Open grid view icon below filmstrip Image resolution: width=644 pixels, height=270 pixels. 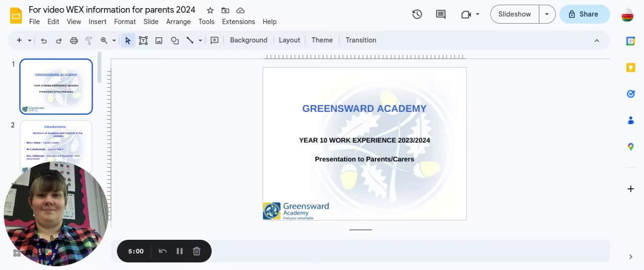pos(17,253)
